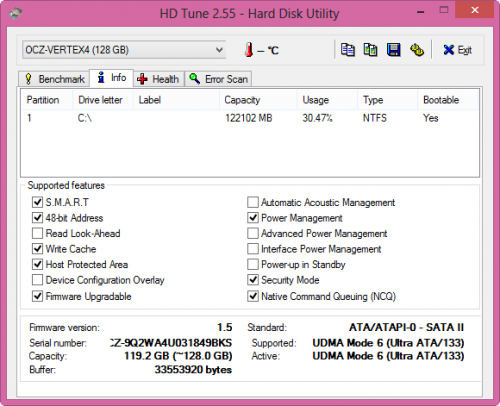Toggle the S.M.A.R.T checkbox
Viewport: 500px width, 406px height.
tap(37, 202)
